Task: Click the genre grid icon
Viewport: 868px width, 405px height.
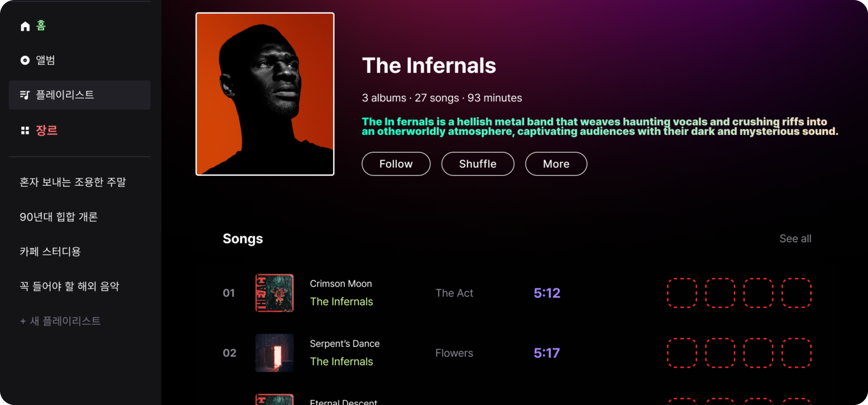Action: [25, 131]
